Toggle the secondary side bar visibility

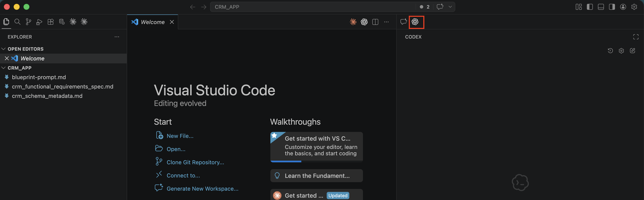(612, 7)
